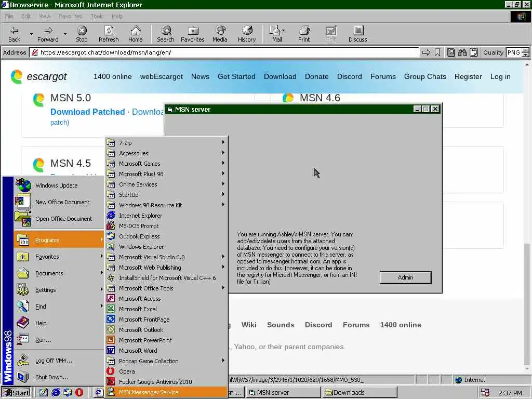Expand Microsoft Visual Studio 6.0 submenu
532x399 pixels.
(x=166, y=257)
